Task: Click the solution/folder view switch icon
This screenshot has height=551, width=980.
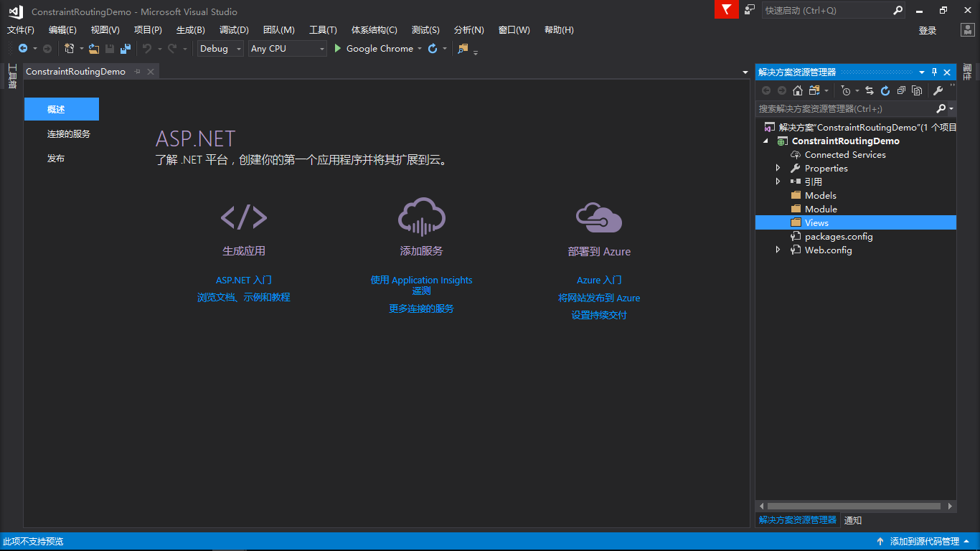Action: click(814, 90)
